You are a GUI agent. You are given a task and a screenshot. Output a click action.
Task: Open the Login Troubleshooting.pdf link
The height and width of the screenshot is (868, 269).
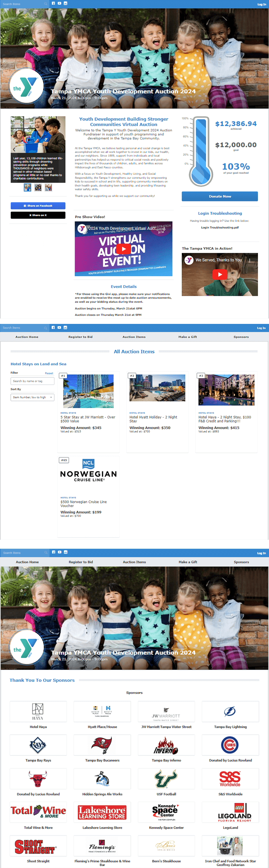[x=220, y=228]
